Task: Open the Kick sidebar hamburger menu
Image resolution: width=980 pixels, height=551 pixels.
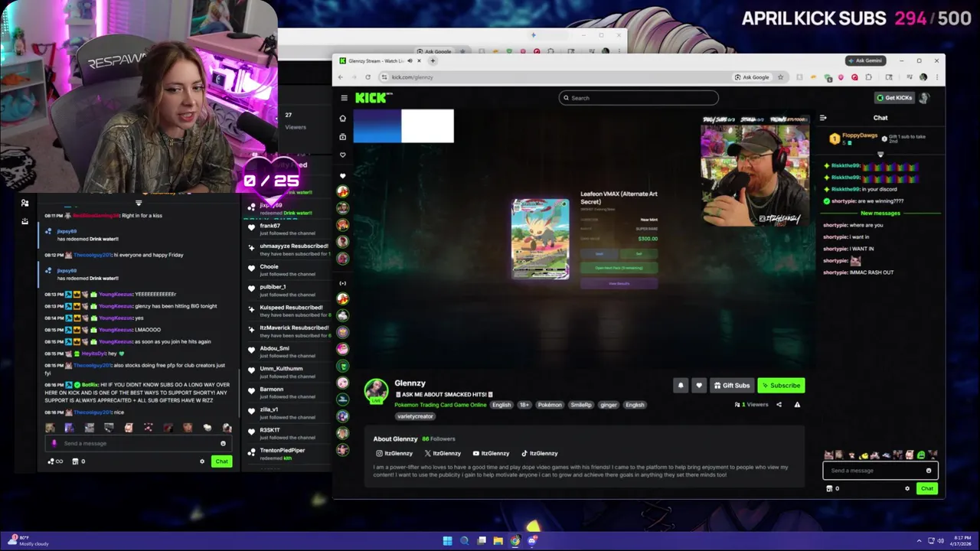Action: 344,98
